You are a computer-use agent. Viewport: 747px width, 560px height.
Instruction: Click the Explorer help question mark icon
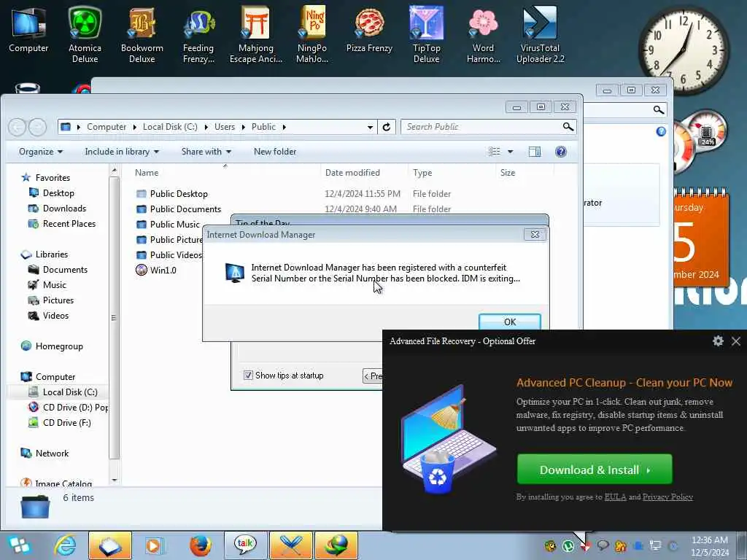[561, 152]
